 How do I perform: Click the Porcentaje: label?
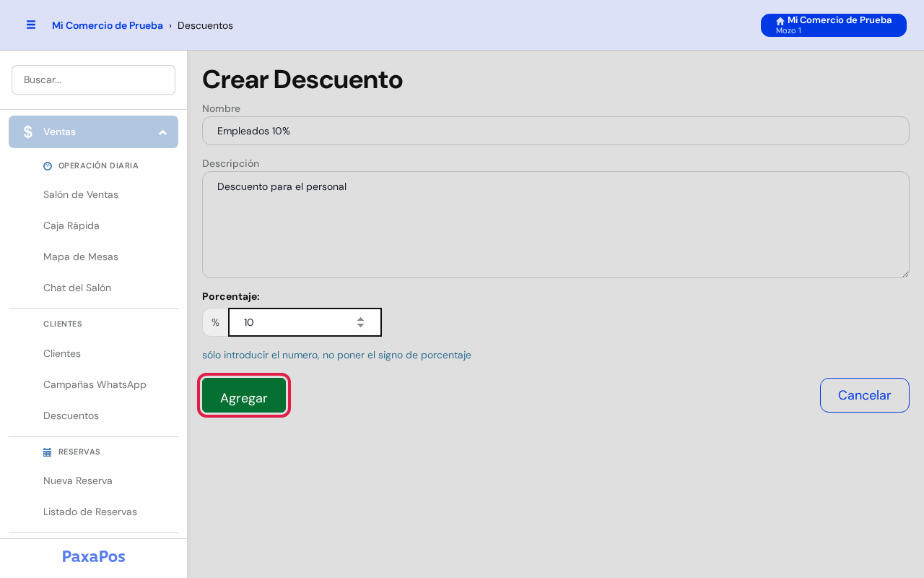click(231, 296)
